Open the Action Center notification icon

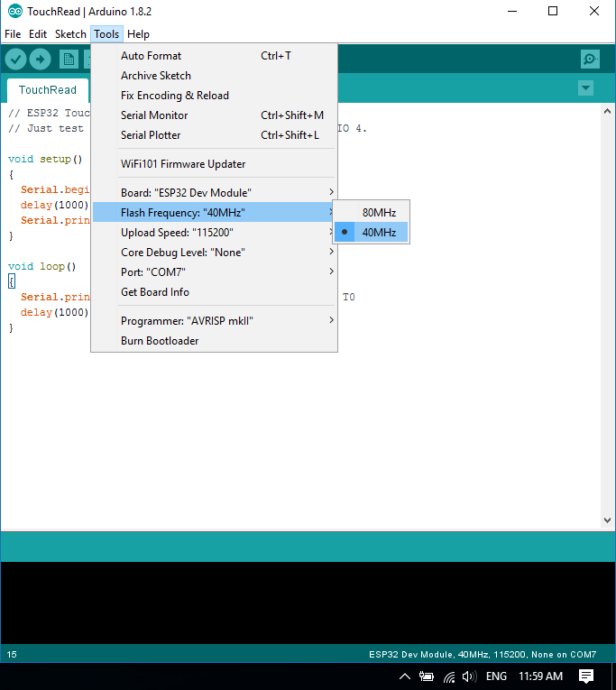(586, 676)
